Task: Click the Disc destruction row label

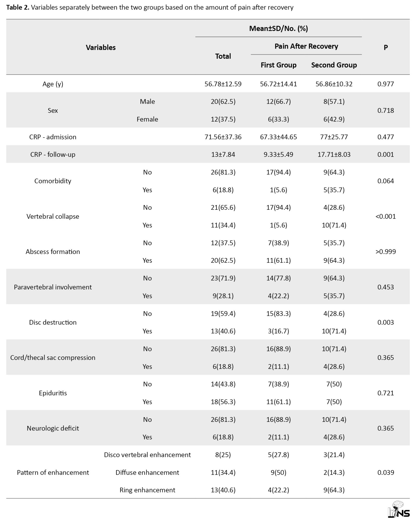Action: tap(53, 322)
